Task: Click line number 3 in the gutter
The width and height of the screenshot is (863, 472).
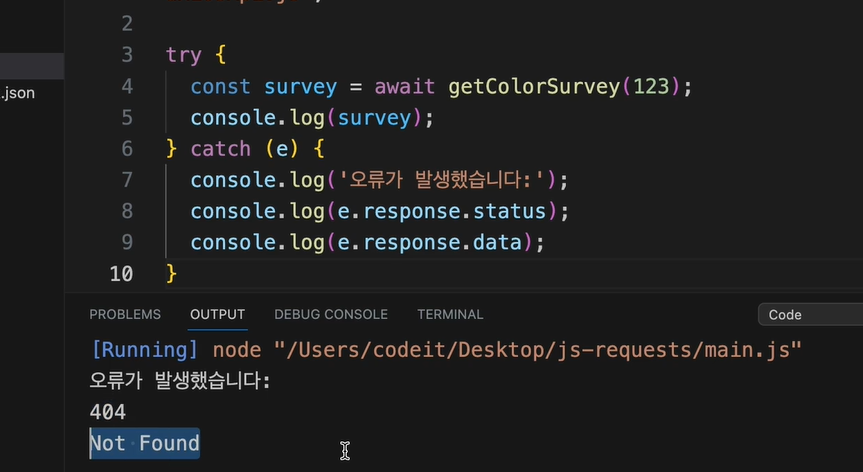Action: pyautogui.click(x=127, y=55)
